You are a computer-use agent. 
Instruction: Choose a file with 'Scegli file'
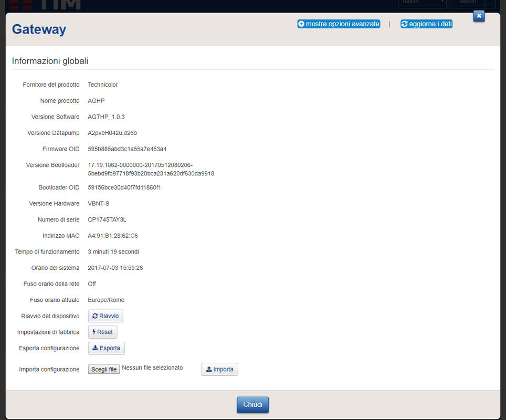[x=104, y=369]
